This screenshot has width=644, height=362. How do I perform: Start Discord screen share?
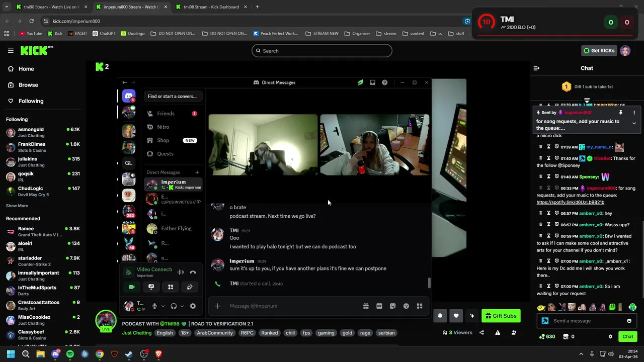coord(151,287)
